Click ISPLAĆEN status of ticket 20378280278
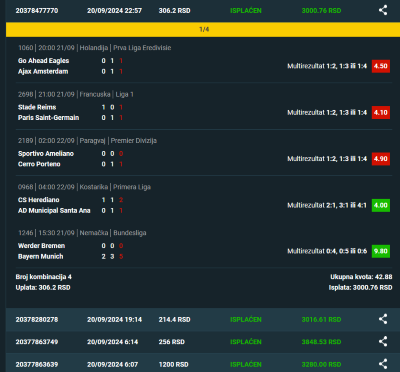400x372 pixels. pos(246,319)
